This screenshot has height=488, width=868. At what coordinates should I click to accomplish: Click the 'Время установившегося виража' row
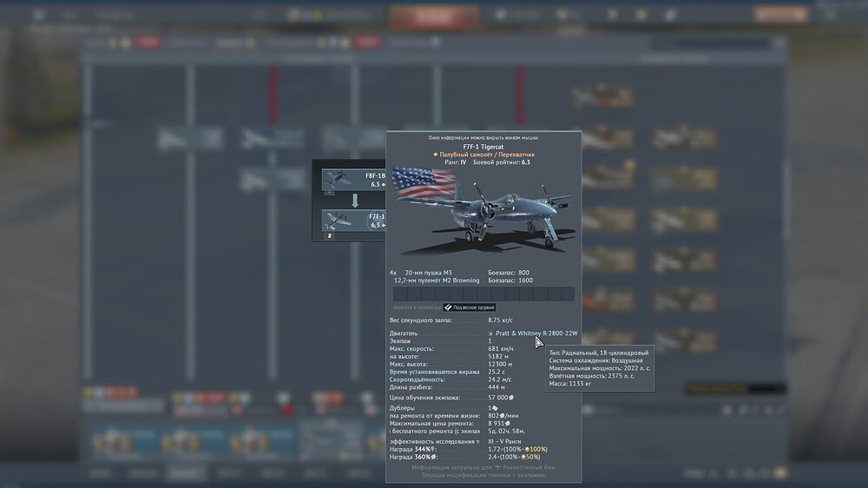[447, 373]
